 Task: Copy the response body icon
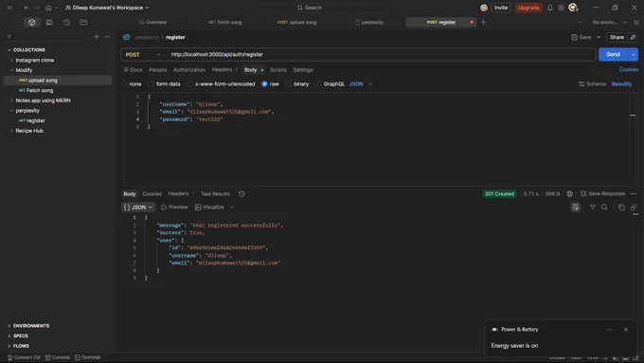tap(621, 208)
